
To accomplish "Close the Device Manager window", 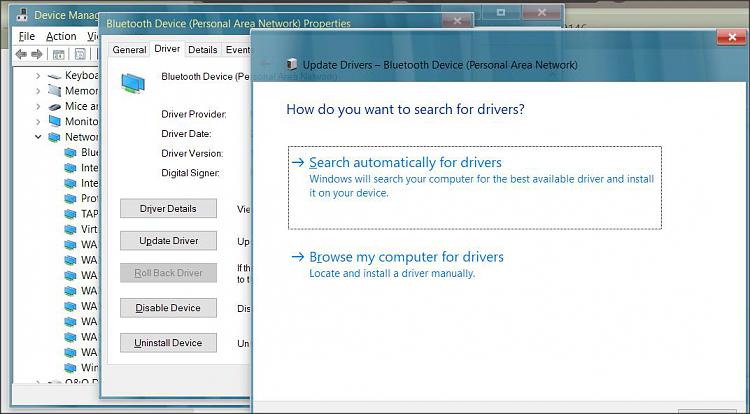I will [x=541, y=12].
